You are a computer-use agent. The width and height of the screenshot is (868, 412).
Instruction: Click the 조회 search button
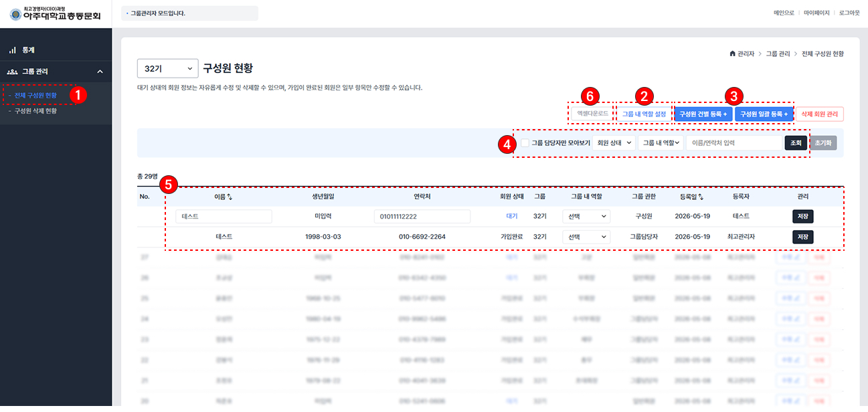796,142
